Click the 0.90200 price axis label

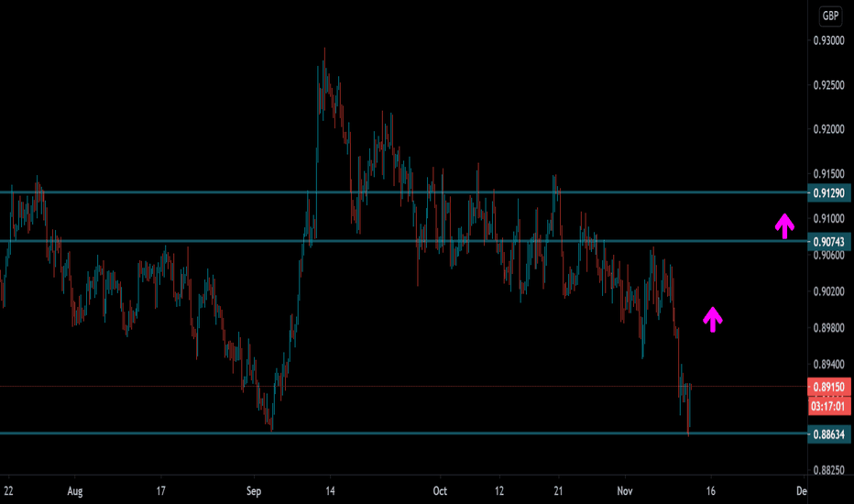click(x=828, y=291)
